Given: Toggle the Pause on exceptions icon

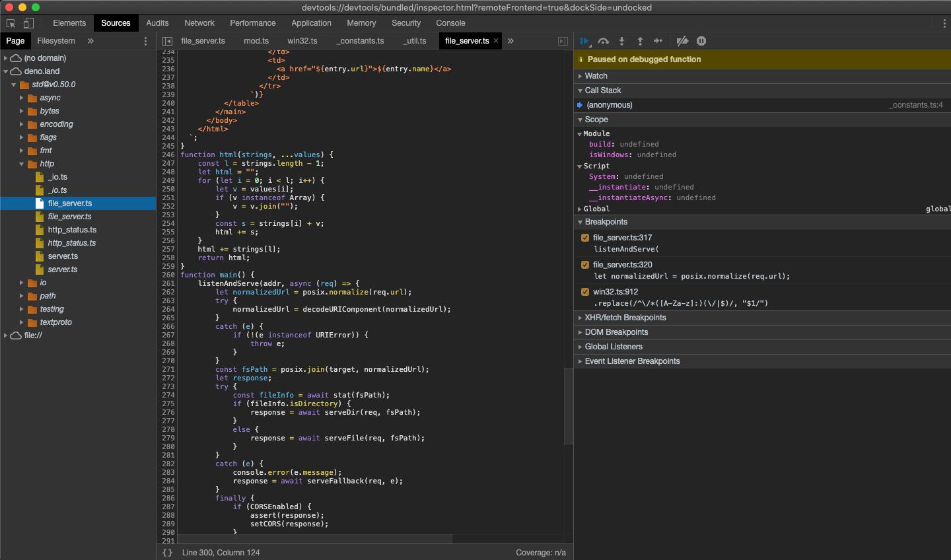Looking at the screenshot, I should 701,41.
